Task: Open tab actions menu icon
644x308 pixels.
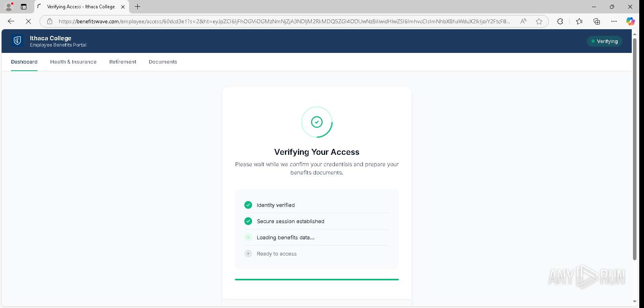Action: pyautogui.click(x=24, y=7)
